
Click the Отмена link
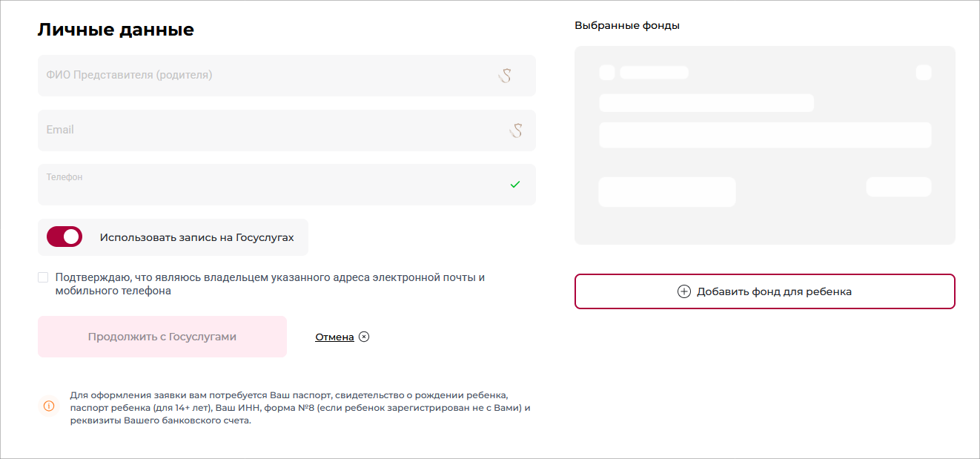coord(334,337)
